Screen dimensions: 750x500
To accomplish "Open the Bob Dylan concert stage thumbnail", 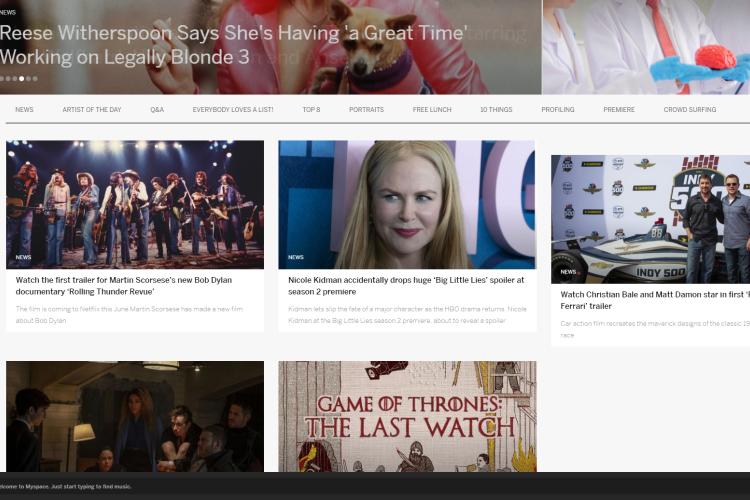I will [135, 204].
